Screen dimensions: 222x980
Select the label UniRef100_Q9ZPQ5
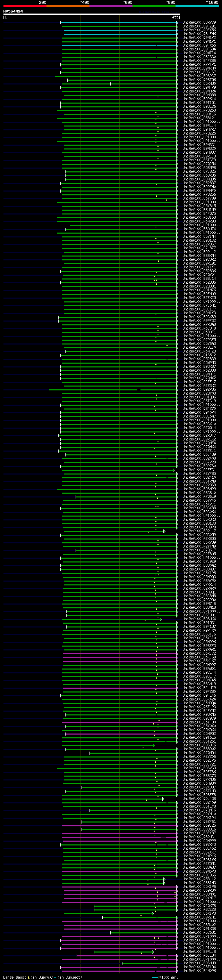tap(199, 390)
